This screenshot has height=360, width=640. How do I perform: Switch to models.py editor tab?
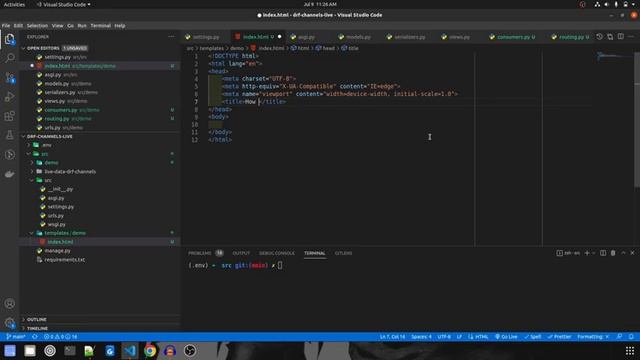point(358,37)
